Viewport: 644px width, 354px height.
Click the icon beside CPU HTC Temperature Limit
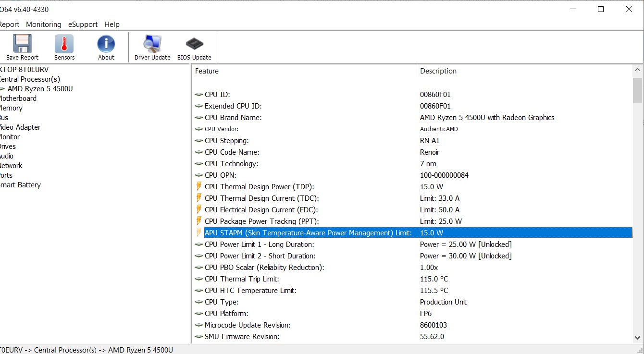(198, 291)
